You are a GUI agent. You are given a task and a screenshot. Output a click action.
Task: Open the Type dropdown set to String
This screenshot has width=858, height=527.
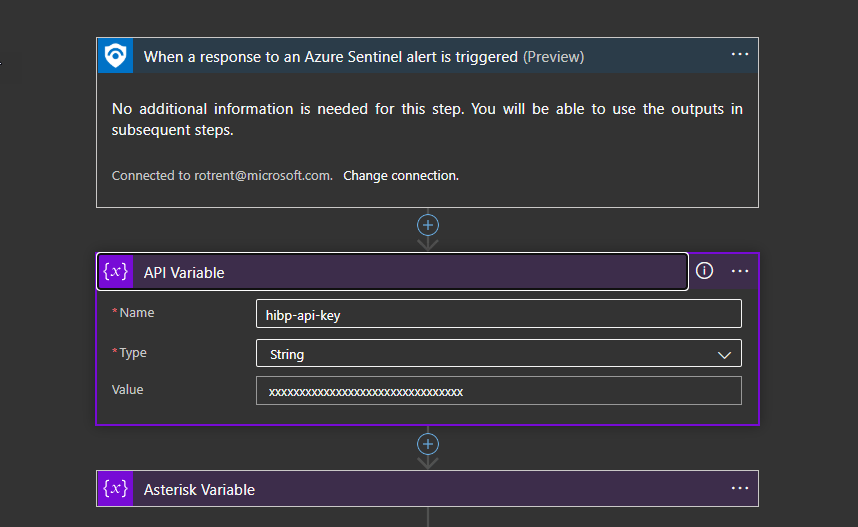pos(498,354)
